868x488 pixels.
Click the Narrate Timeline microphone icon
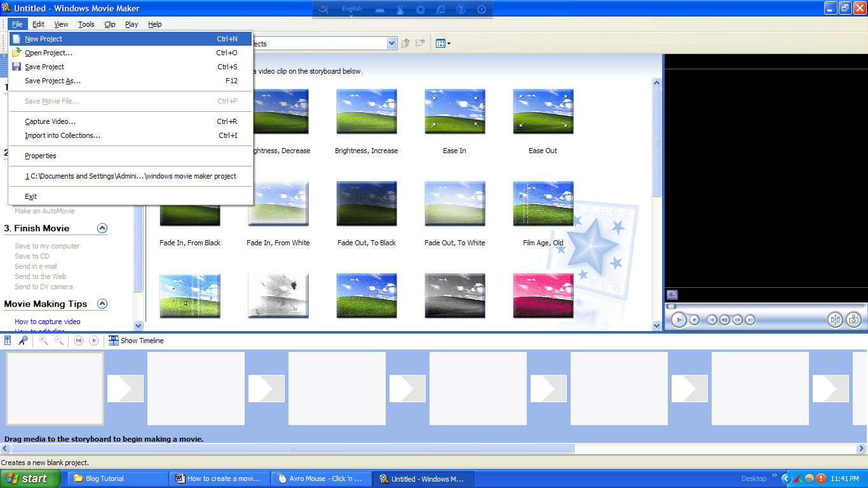tap(23, 341)
